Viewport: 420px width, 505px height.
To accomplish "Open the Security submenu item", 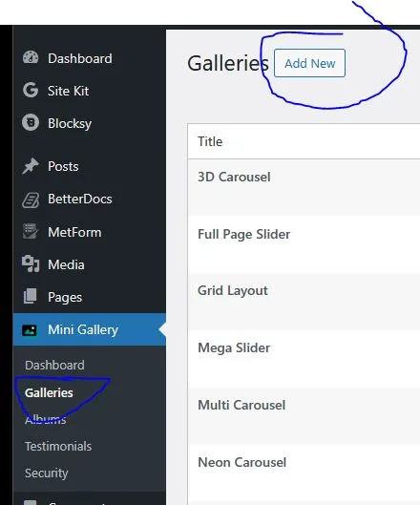I will pyautogui.click(x=47, y=473).
